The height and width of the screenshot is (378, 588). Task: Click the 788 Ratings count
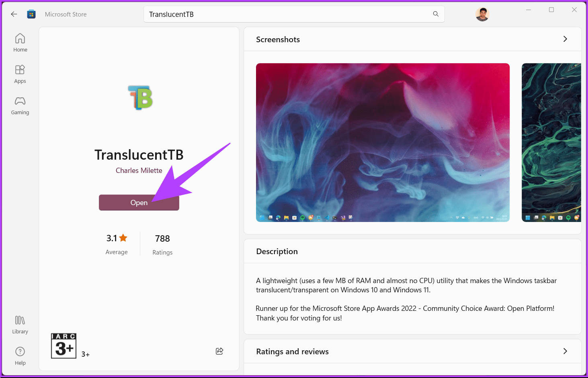pos(162,244)
